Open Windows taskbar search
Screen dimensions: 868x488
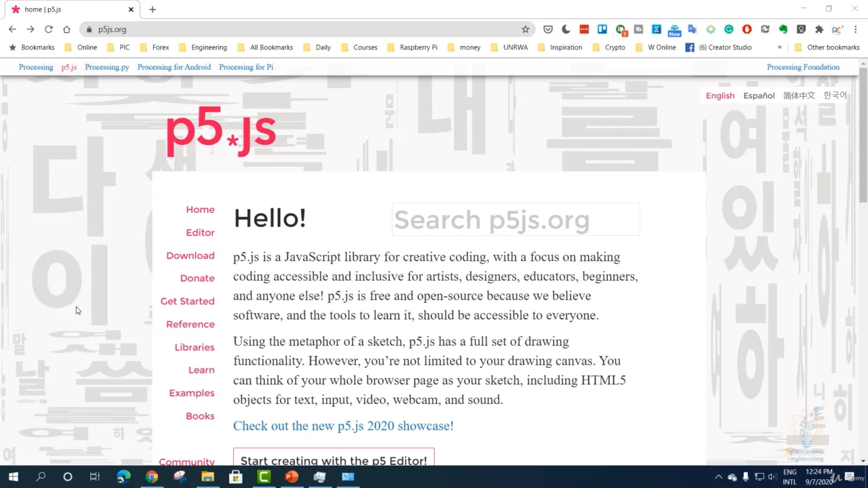tap(41, 476)
